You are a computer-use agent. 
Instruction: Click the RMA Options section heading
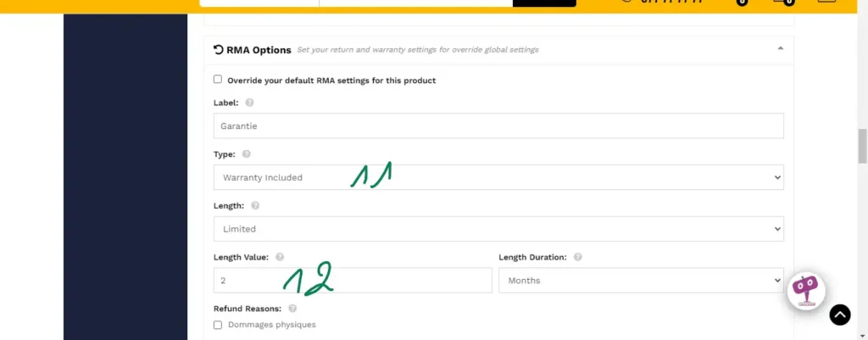(259, 50)
